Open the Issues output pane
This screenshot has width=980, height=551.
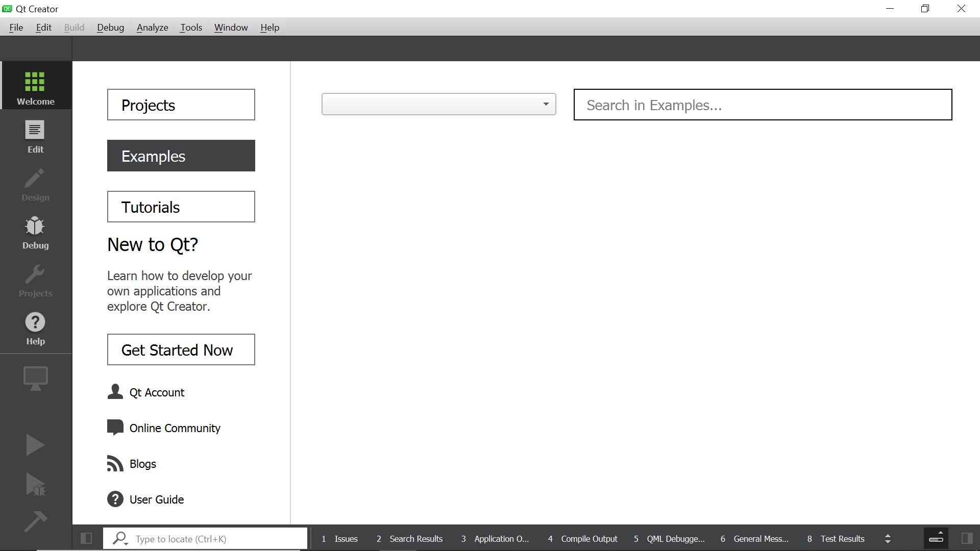coord(340,539)
